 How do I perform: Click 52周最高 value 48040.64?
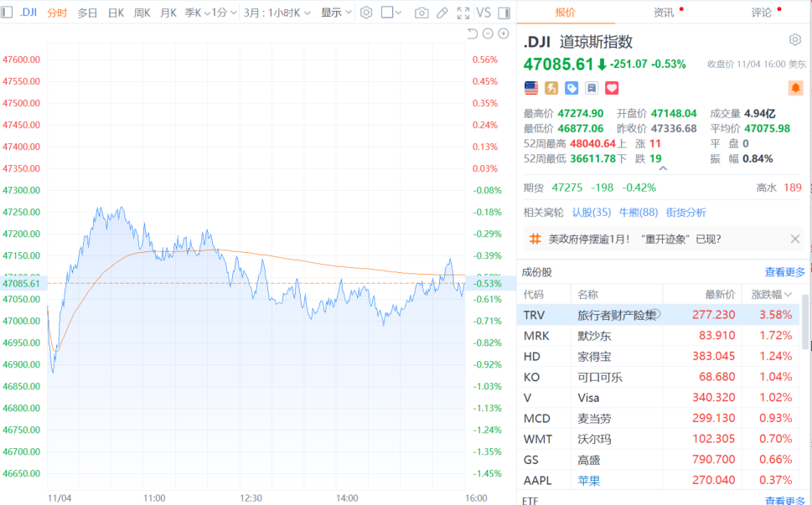pyautogui.click(x=593, y=143)
